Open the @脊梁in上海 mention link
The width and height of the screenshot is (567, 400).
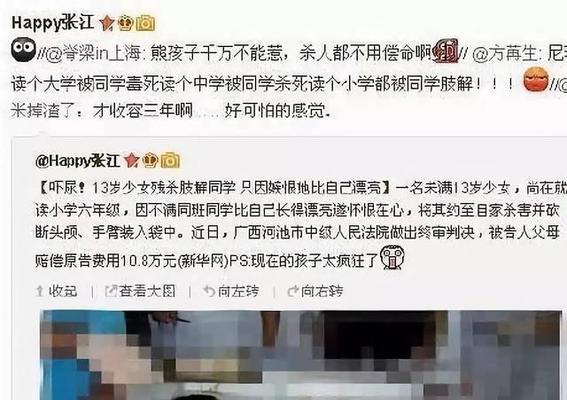pyautogui.click(x=96, y=54)
